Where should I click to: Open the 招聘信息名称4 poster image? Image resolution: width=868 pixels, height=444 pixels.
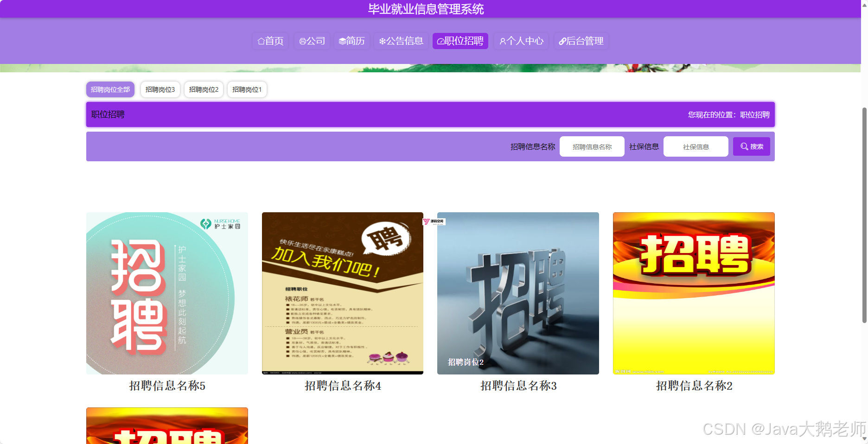[343, 293]
